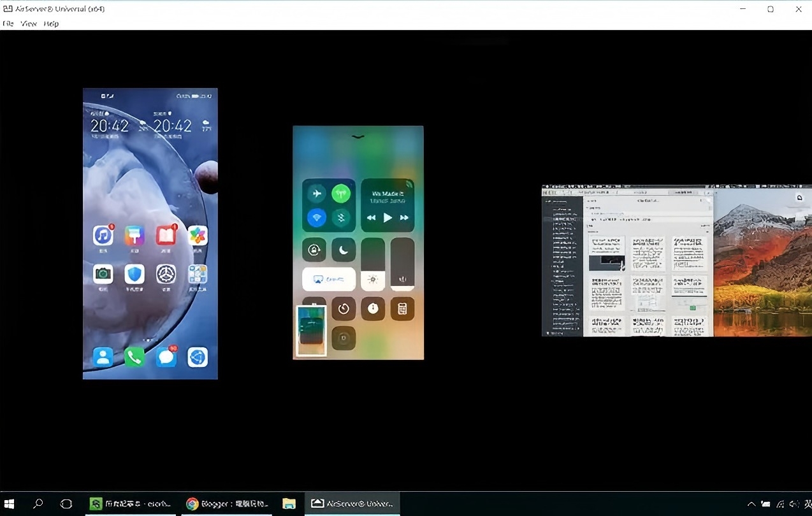
Task: Toggle Cellular Data in iOS Control Center
Action: click(341, 194)
